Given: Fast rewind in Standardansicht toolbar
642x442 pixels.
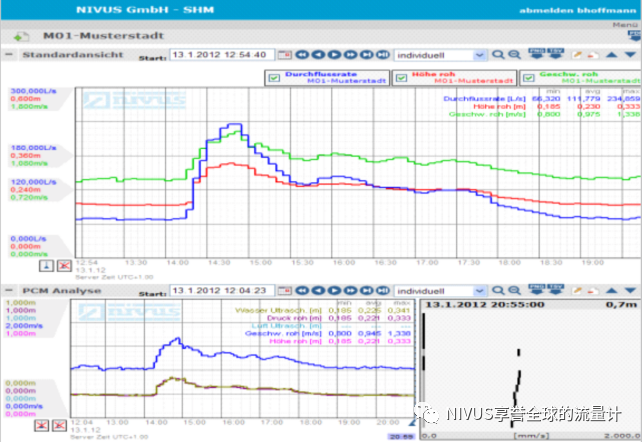Looking at the screenshot, I should pos(302,54).
